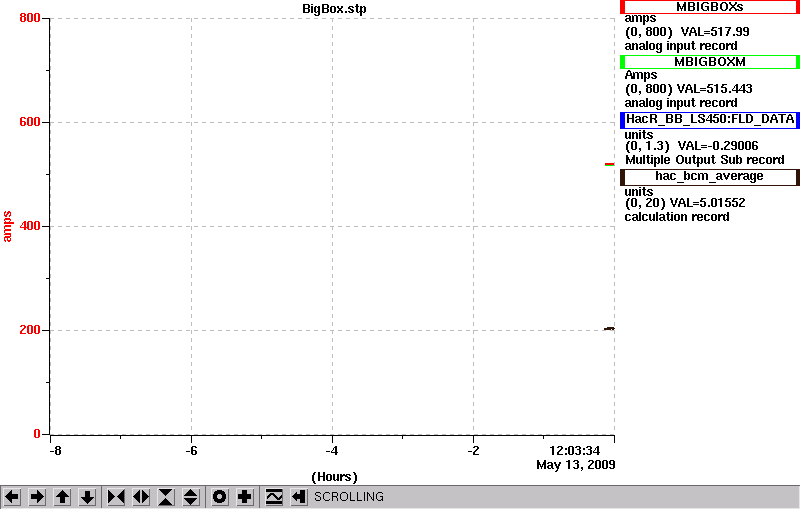
Task: Click the circle auto-scale toolbar icon
Action: coord(220,496)
